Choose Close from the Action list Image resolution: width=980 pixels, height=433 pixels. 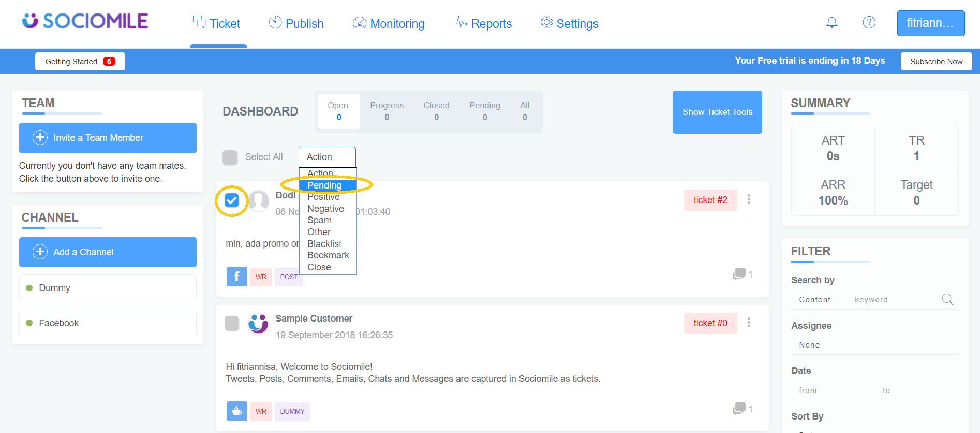coord(327,267)
